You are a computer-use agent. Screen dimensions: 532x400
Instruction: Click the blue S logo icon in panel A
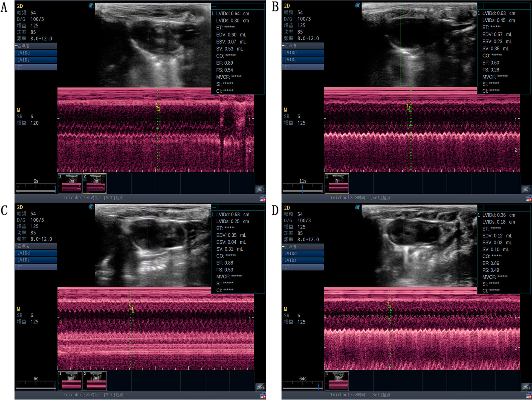pos(91,6)
